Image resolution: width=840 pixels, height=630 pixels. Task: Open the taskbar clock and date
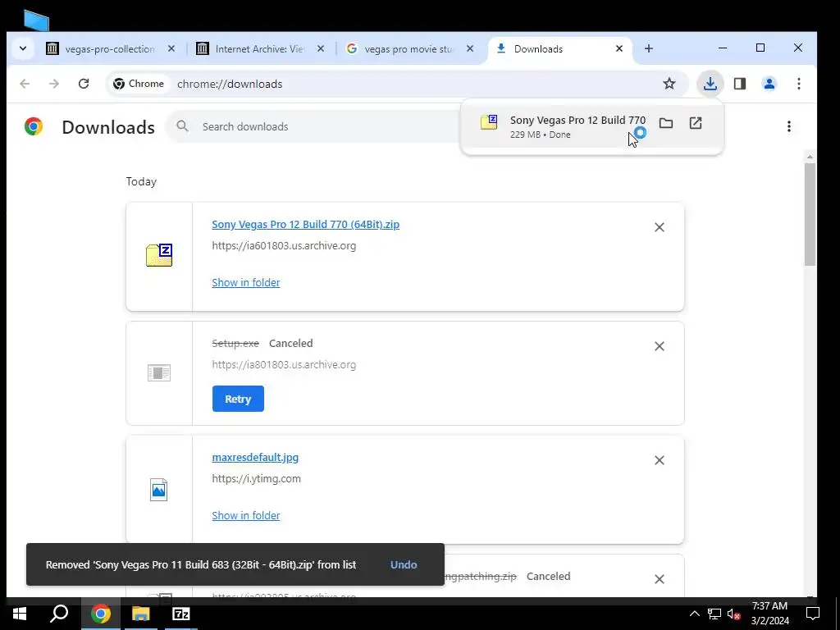click(769, 614)
